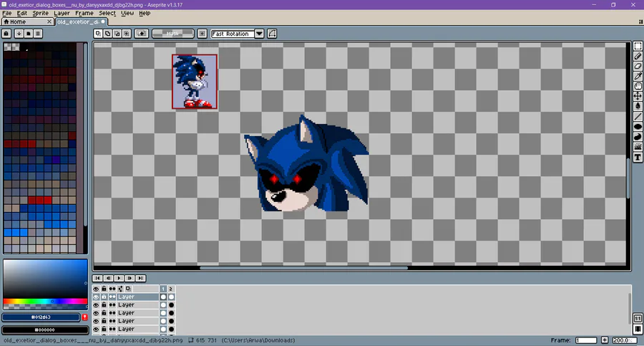Select the filled Ellipse tool
This screenshot has height=346, width=644.
638,127
